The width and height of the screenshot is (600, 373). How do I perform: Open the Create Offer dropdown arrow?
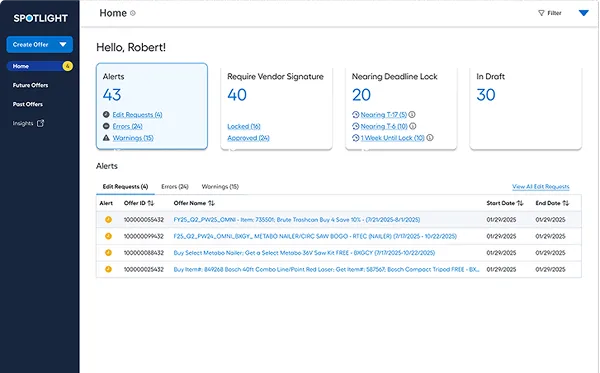click(x=63, y=44)
